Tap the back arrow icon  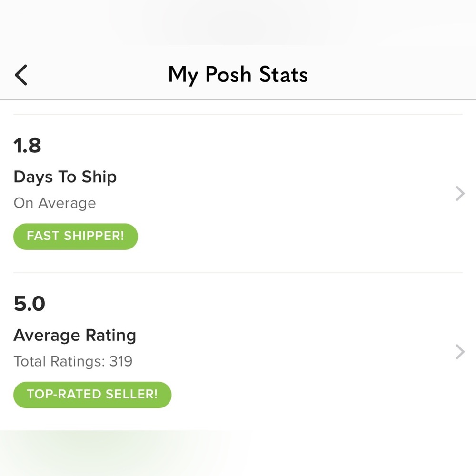coord(21,75)
